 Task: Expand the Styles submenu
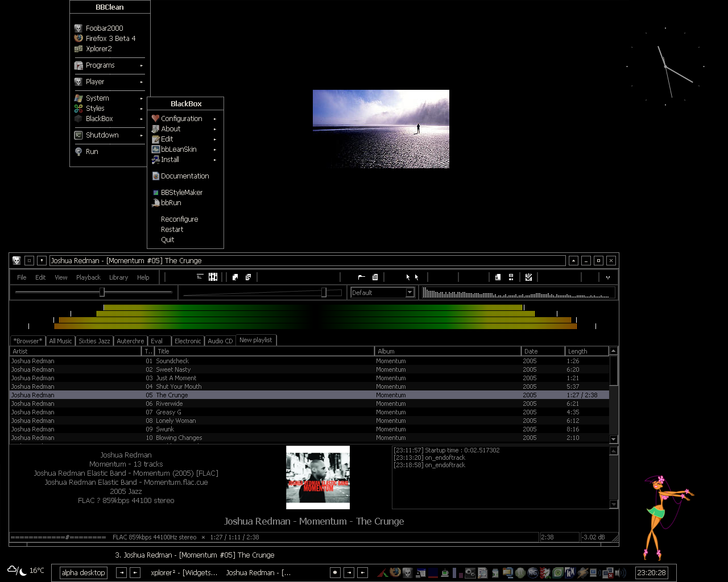point(109,109)
